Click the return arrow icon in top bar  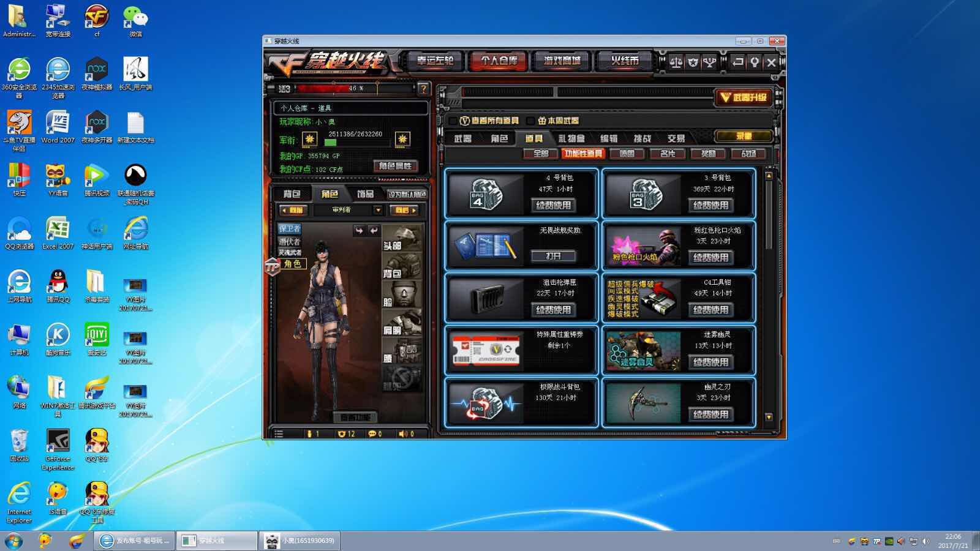(738, 62)
